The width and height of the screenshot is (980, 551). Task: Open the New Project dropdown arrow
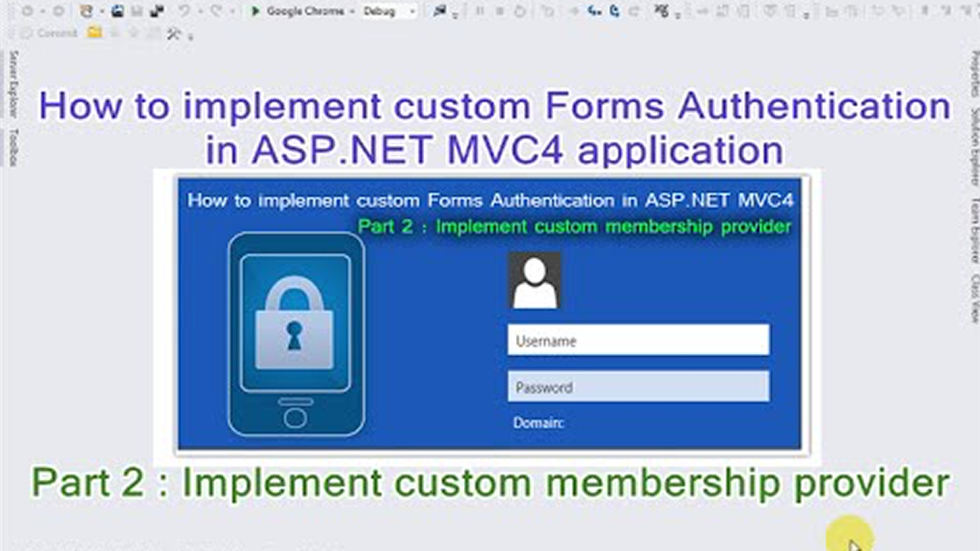tap(101, 11)
